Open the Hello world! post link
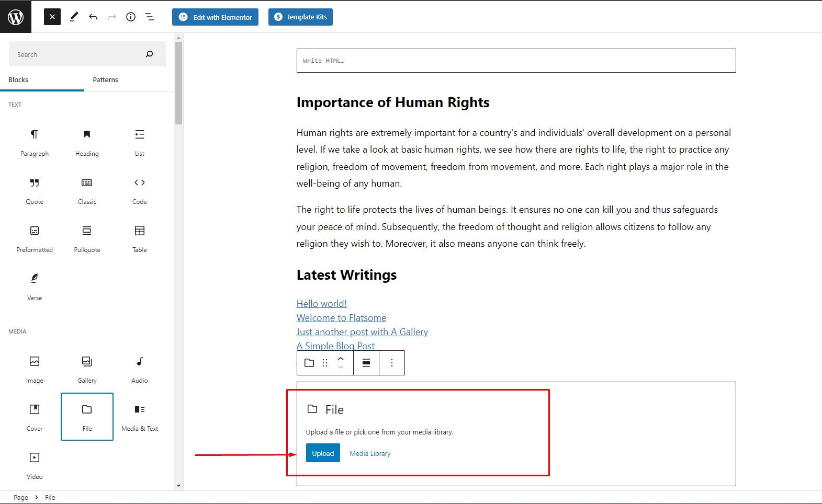 point(321,304)
